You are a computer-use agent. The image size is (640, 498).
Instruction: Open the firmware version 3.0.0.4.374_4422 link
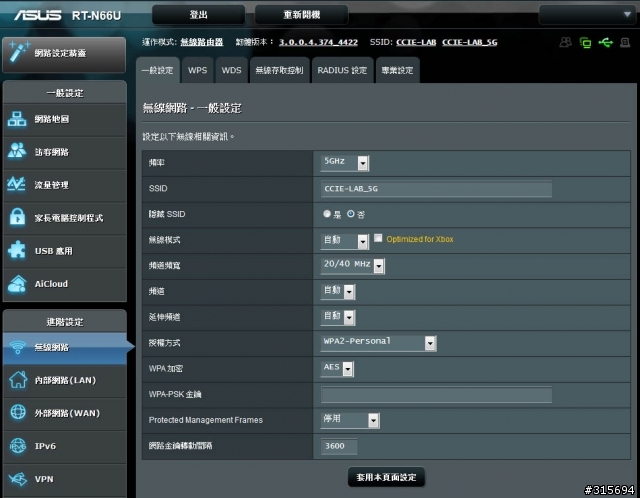[x=318, y=42]
